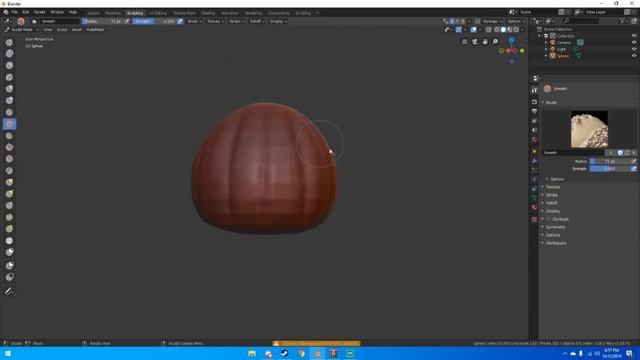Viewport: 640px width, 360px height.
Task: Select the Grab brush tool
Action: (9, 182)
